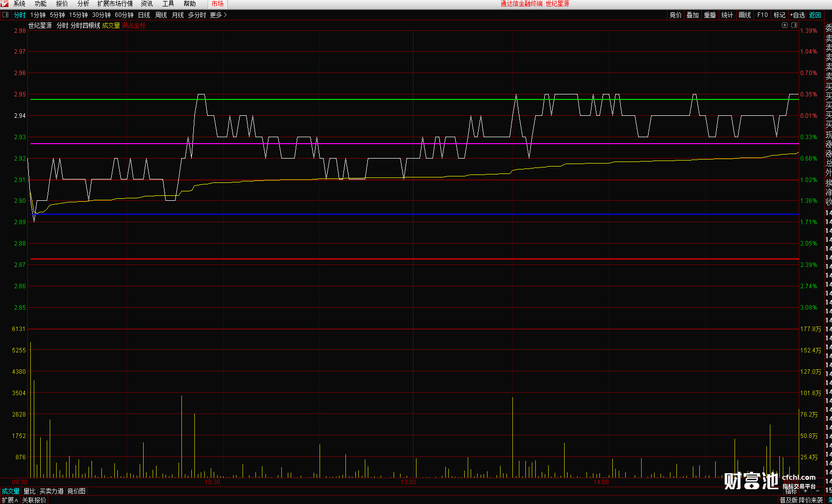Screen dimensions: 832x504
Task: Click the upward arrow icon above the chart
Action: click(x=785, y=25)
